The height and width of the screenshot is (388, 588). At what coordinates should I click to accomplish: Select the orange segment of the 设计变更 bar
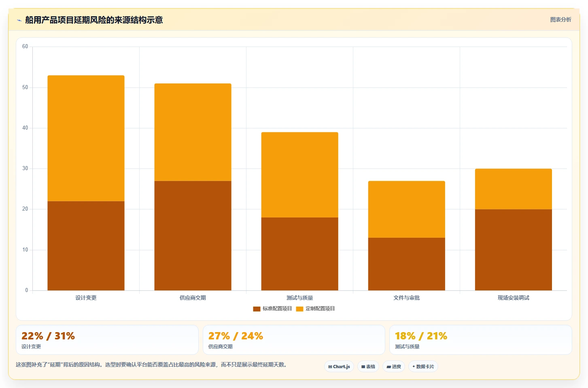point(86,138)
